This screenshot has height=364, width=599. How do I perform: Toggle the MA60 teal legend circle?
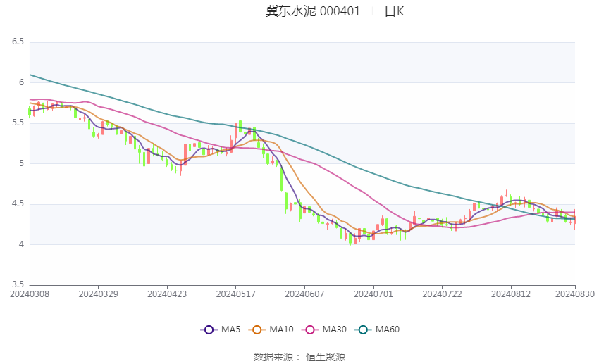[363, 330]
